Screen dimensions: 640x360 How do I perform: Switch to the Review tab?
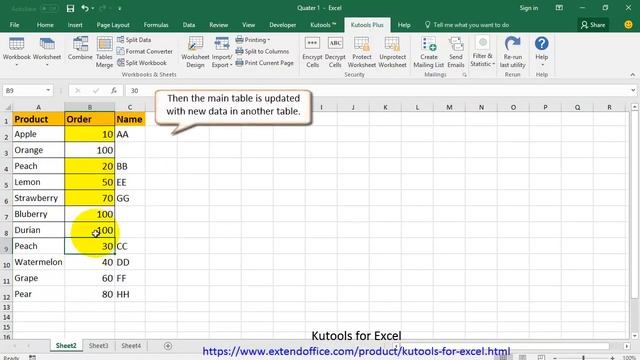tap(218, 25)
